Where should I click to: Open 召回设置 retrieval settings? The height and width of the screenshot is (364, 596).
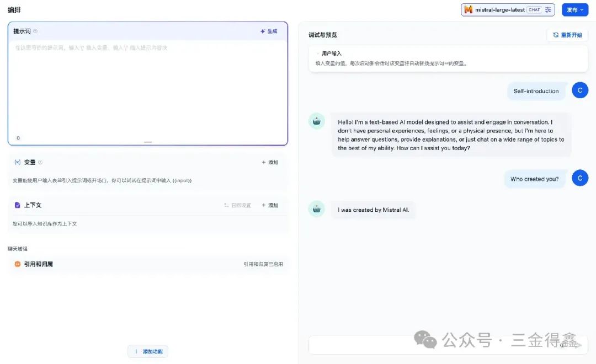coord(237,205)
